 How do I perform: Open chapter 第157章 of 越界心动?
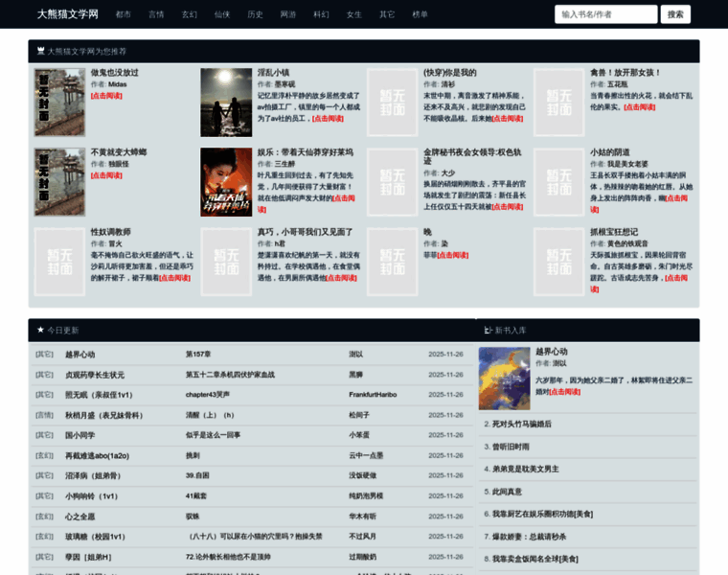click(198, 354)
